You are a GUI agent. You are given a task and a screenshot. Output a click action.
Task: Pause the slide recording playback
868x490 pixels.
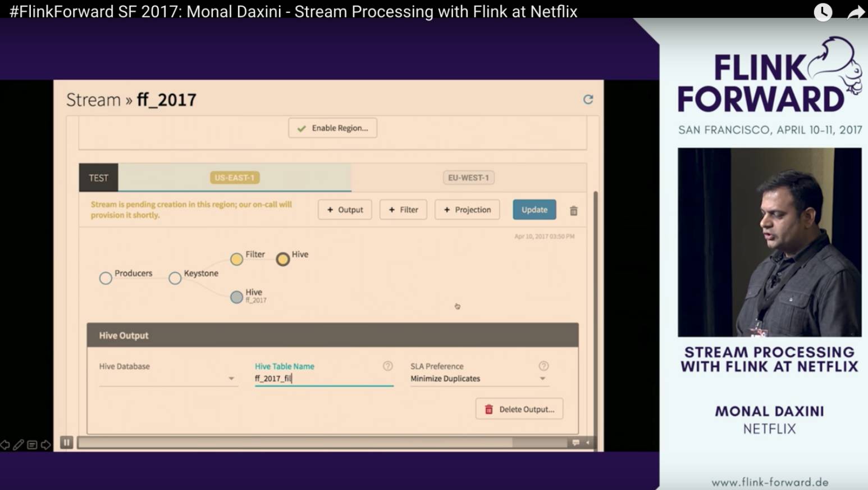point(66,442)
